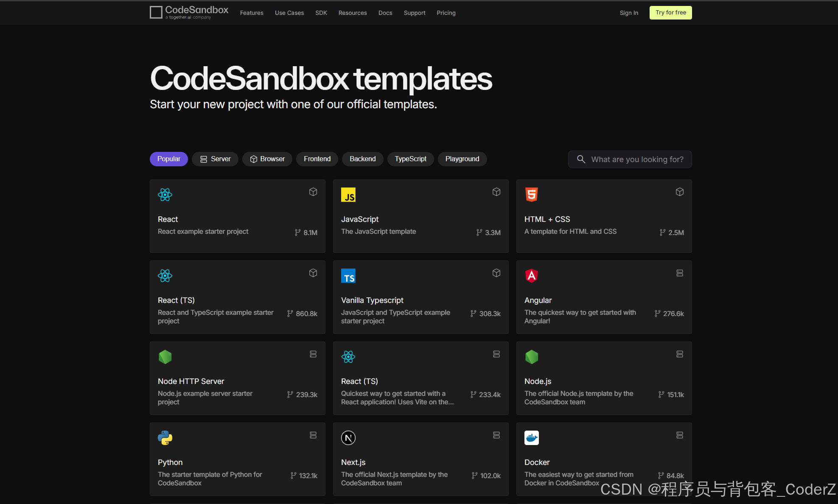
Task: Open the Use Cases nav menu
Action: click(x=289, y=13)
